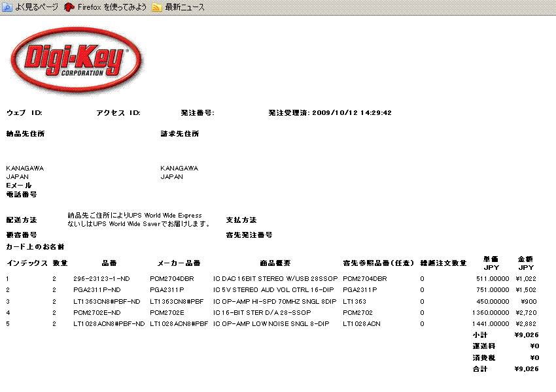
Task: Click the 合計 total label
Action: (x=480, y=369)
